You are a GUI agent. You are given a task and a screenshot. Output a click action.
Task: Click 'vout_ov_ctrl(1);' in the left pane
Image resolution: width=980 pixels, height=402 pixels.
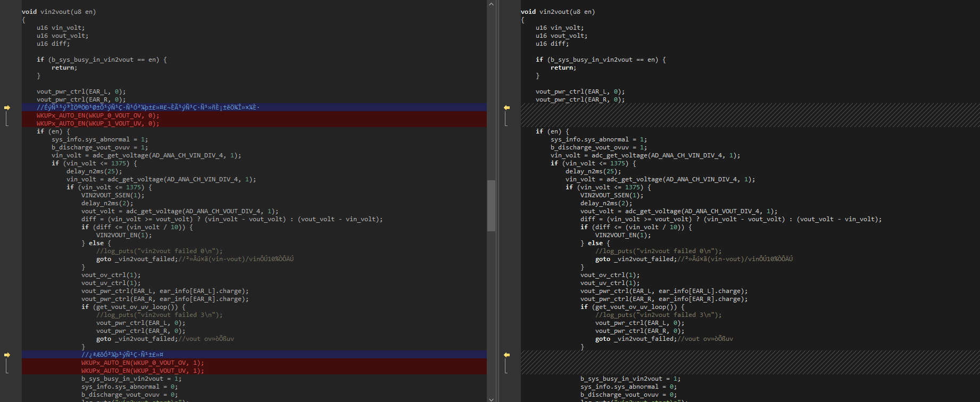tap(111, 275)
